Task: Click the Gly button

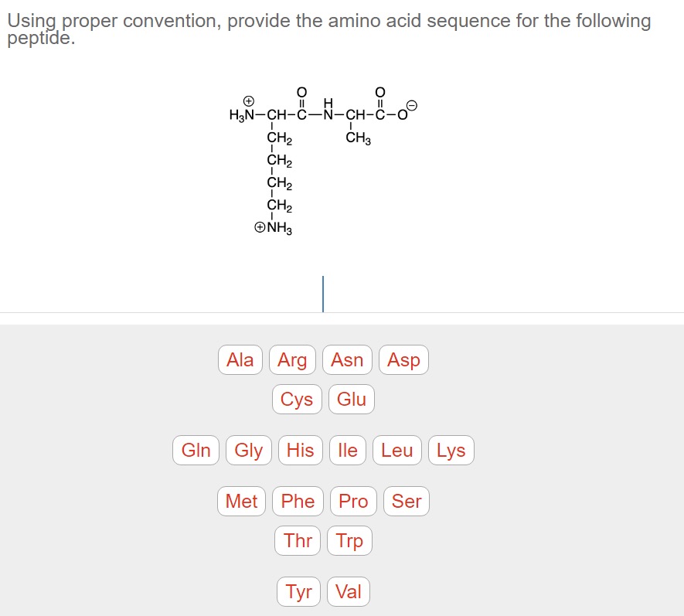Action: (247, 450)
